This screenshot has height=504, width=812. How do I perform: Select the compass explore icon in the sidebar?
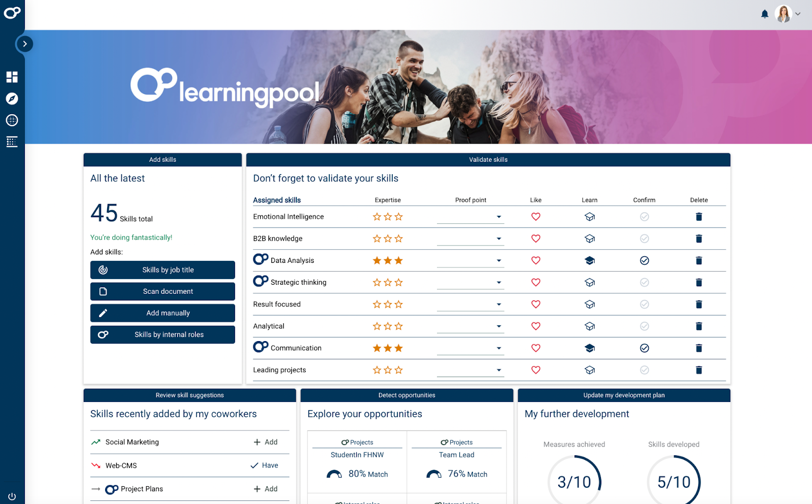(x=12, y=98)
